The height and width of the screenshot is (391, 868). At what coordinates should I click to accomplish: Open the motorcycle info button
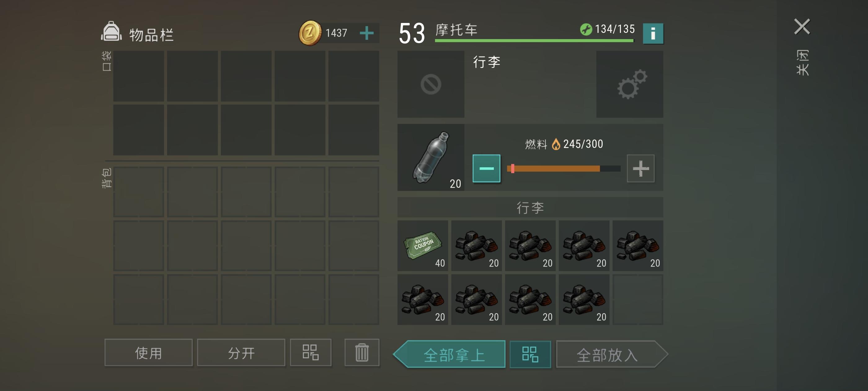coord(653,34)
